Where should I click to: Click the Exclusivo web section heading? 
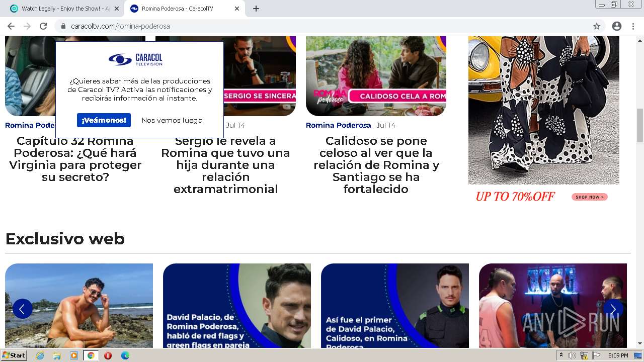(65, 238)
